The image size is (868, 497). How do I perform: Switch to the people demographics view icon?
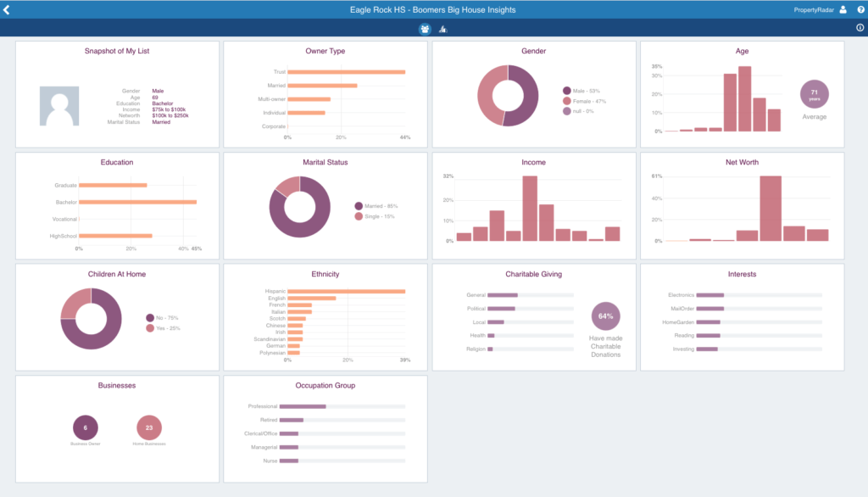pos(425,29)
